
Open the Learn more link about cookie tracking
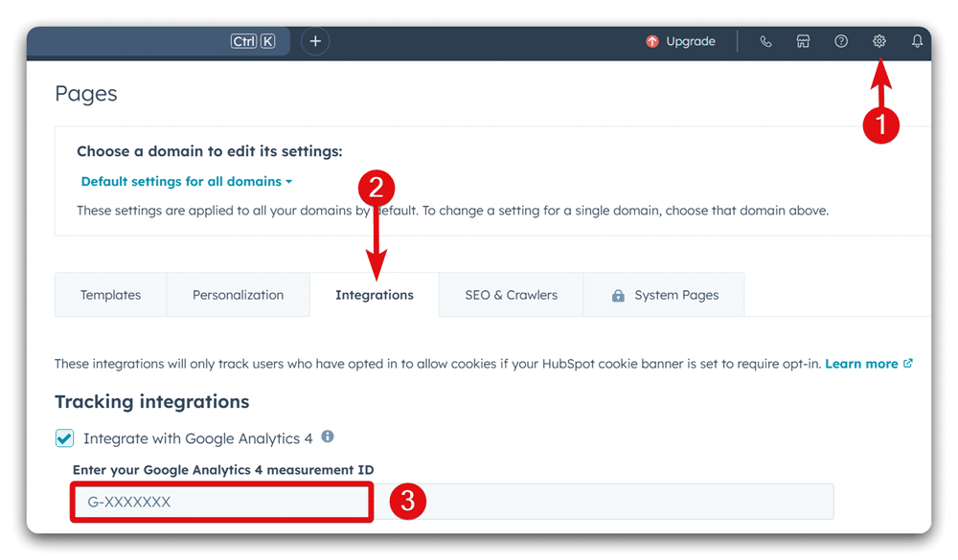pos(861,364)
